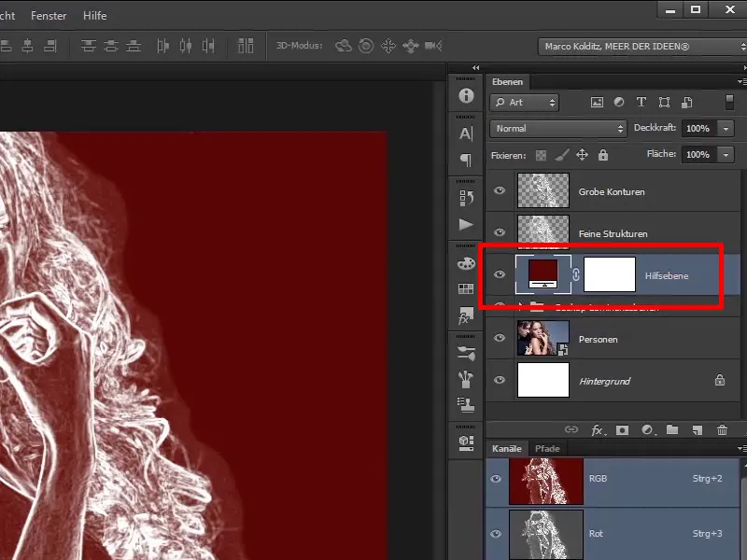Lock all padlock icon next to Fixieren
The height and width of the screenshot is (560, 747).
coord(603,155)
